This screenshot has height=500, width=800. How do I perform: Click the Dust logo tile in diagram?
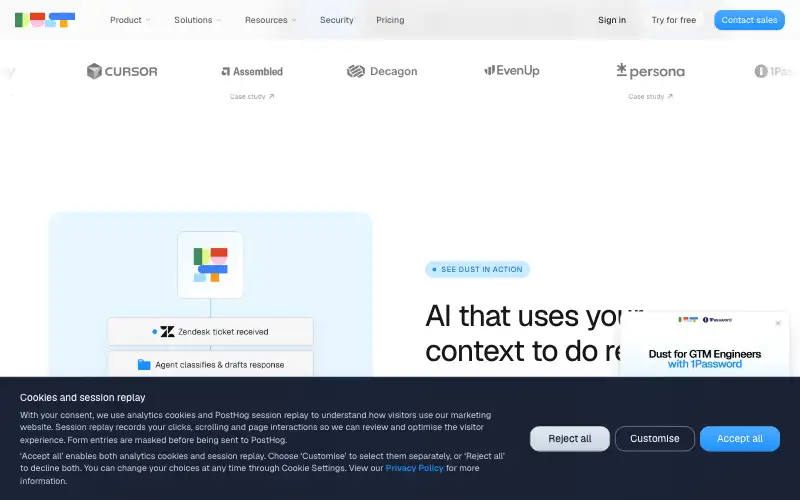click(x=210, y=265)
